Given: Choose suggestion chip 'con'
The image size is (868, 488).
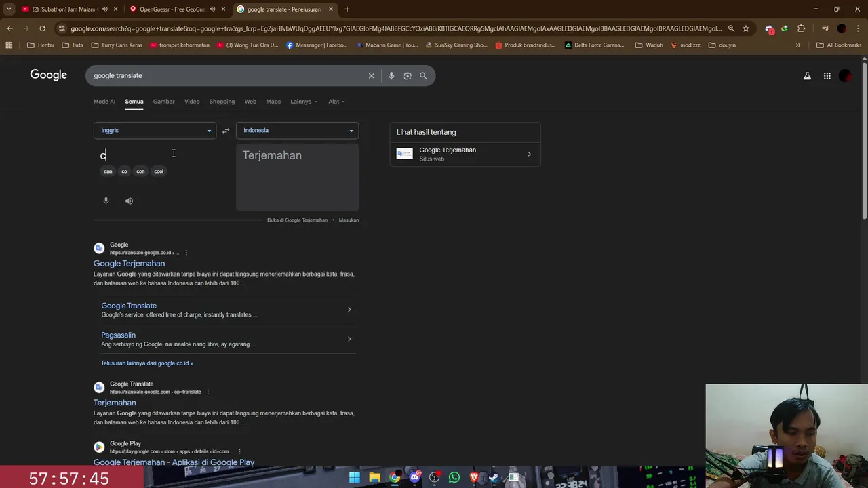Looking at the screenshot, I should [x=140, y=171].
